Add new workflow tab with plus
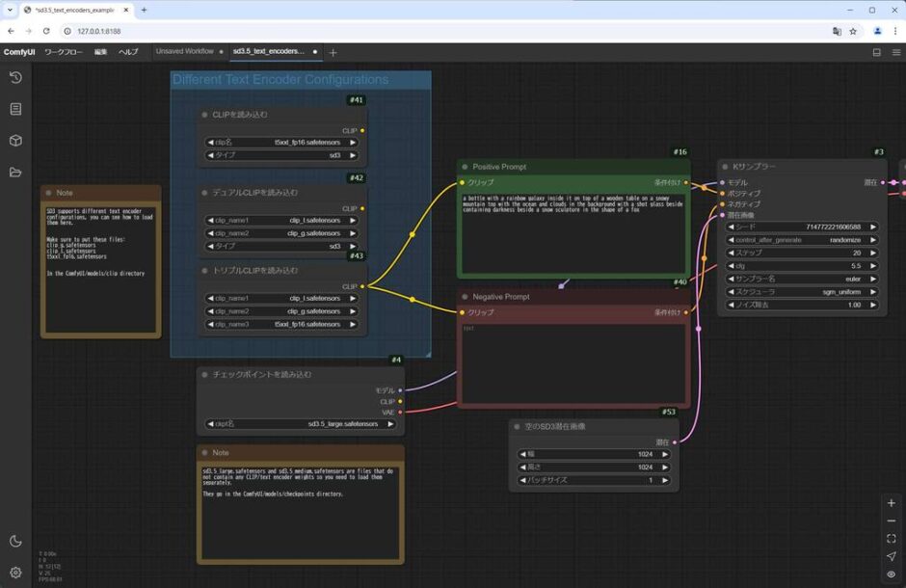The width and height of the screenshot is (906, 588). click(333, 53)
